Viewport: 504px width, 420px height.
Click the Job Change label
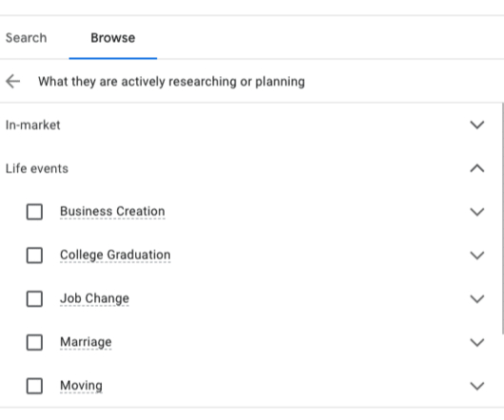(94, 298)
